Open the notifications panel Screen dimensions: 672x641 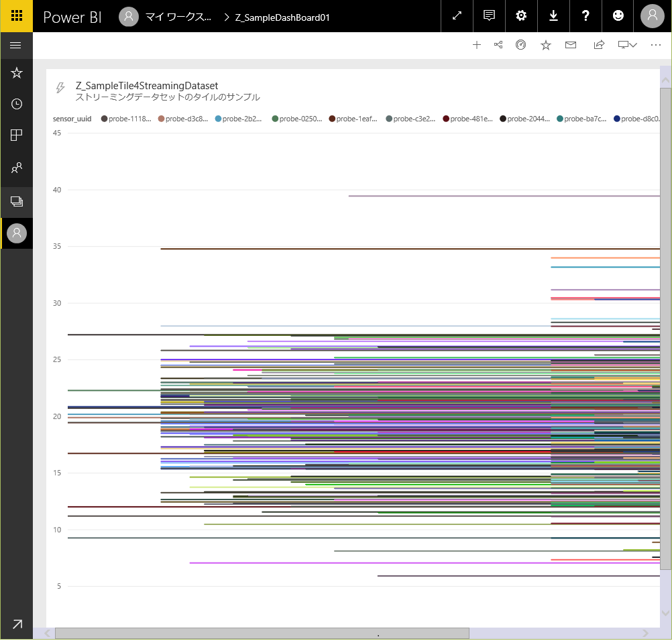tap(489, 16)
